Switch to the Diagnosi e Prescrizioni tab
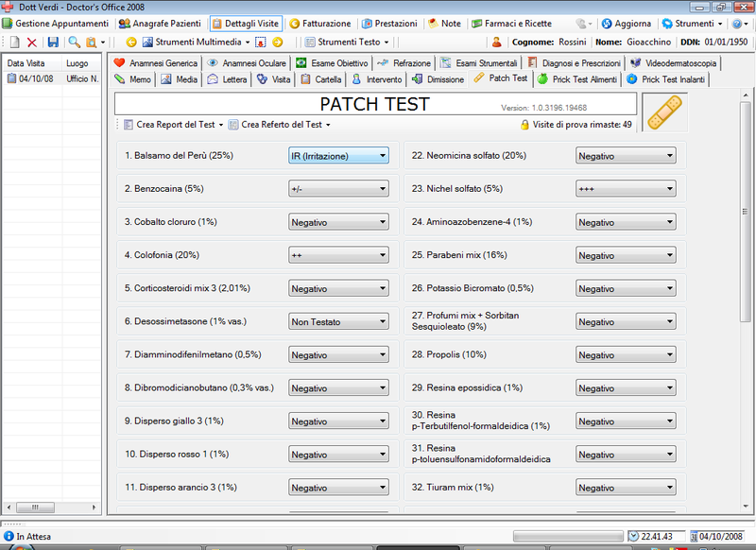The image size is (756, 550). click(574, 63)
